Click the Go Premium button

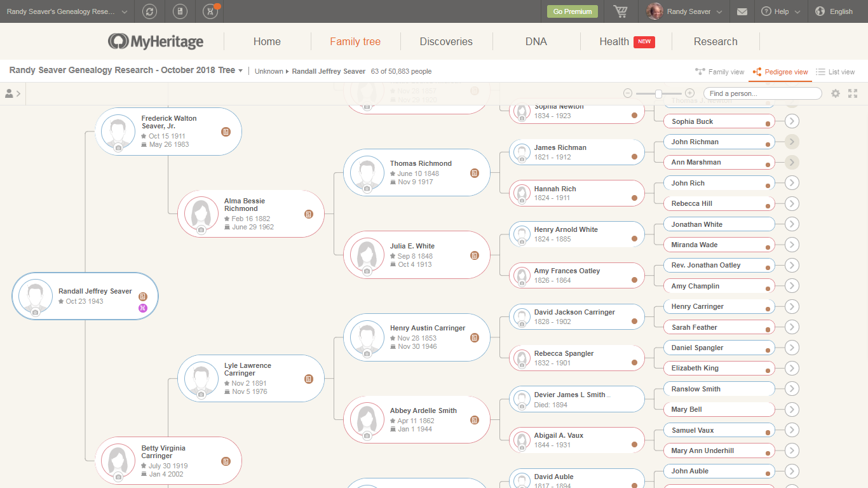pos(572,11)
